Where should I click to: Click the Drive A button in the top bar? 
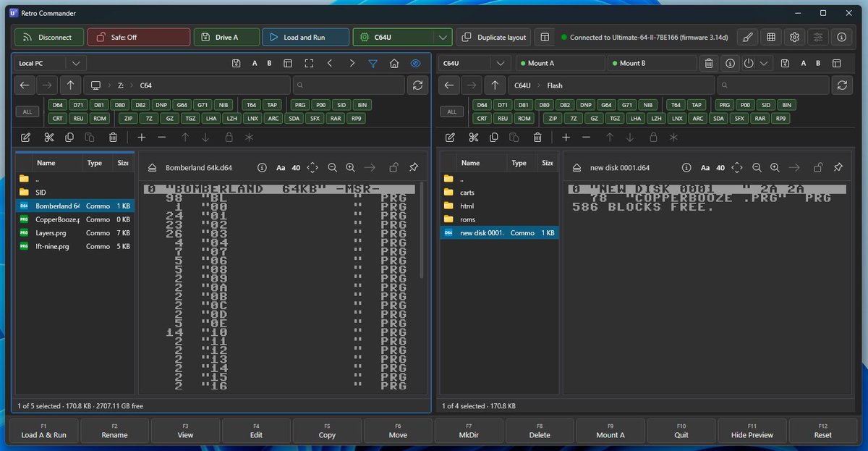coord(226,37)
